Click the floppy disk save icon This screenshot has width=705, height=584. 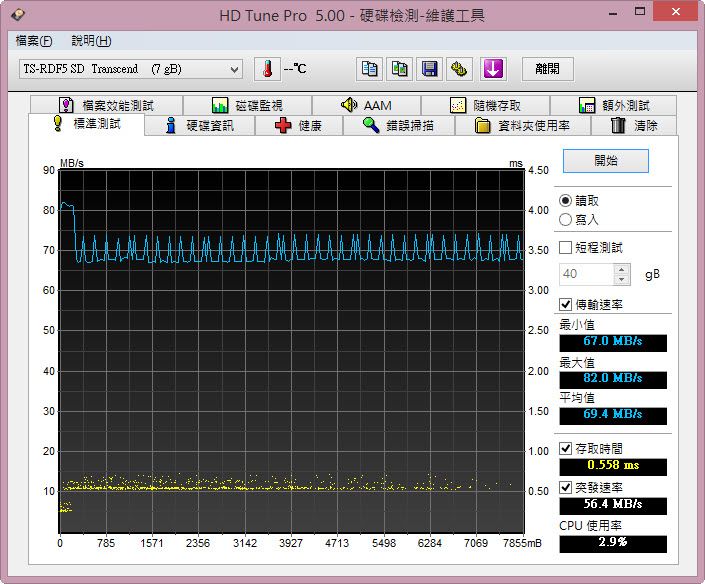(429, 69)
